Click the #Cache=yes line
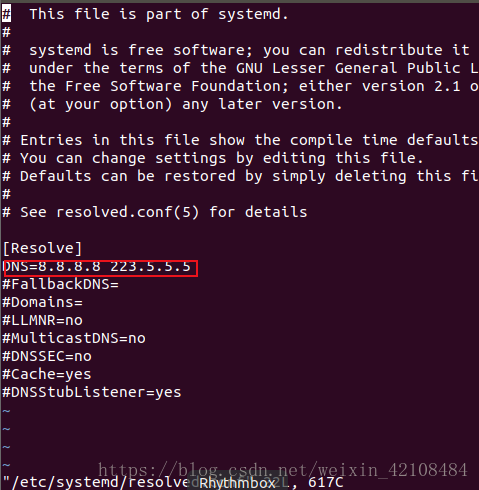479x490 pixels. point(47,374)
